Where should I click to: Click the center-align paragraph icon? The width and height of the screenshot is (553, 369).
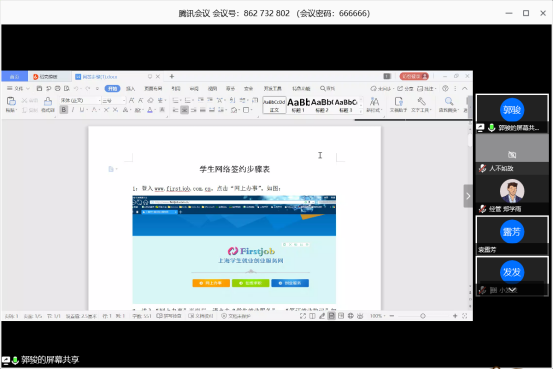click(x=184, y=110)
